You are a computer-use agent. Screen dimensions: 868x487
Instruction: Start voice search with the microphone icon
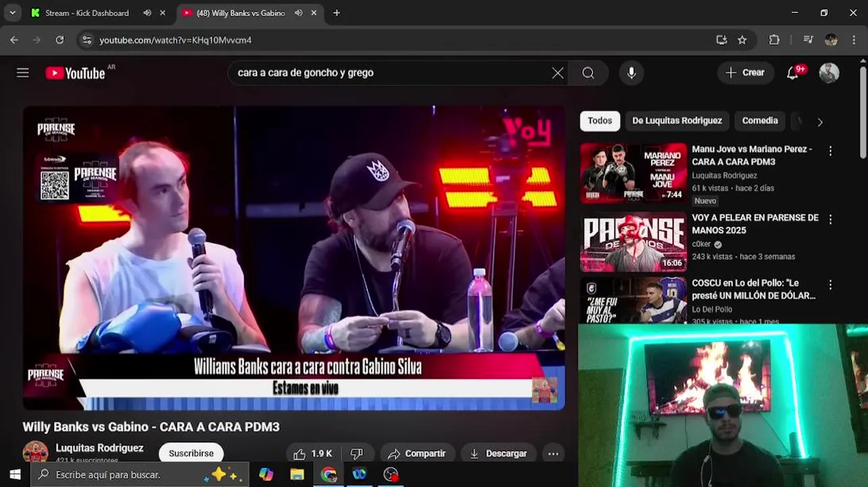(x=631, y=73)
